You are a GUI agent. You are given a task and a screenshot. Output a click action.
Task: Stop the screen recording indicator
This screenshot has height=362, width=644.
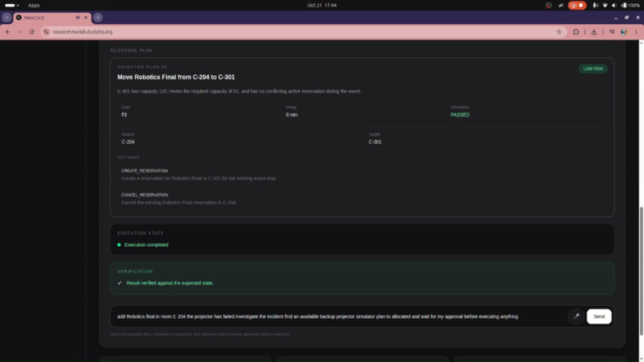tap(577, 6)
